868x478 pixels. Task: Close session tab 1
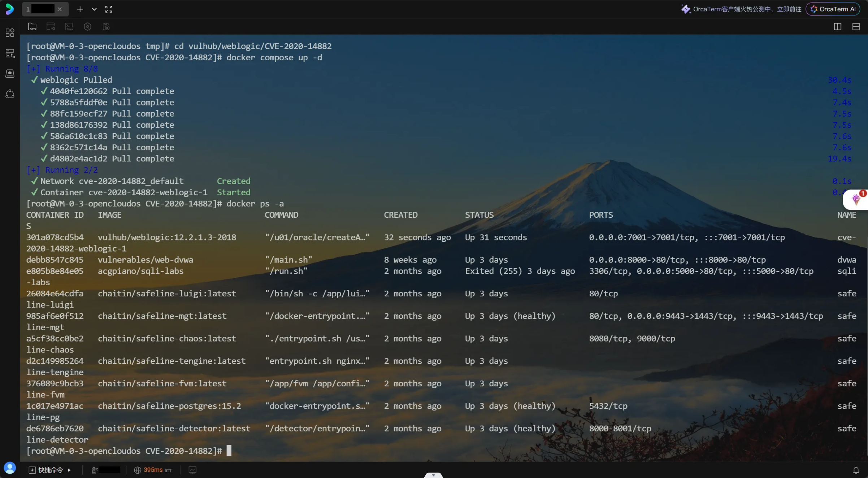60,9
